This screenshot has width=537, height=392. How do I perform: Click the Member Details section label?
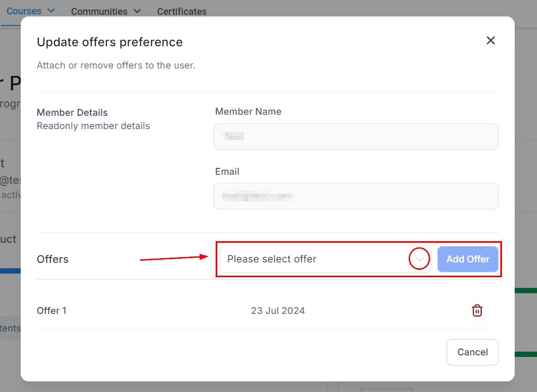(72, 113)
